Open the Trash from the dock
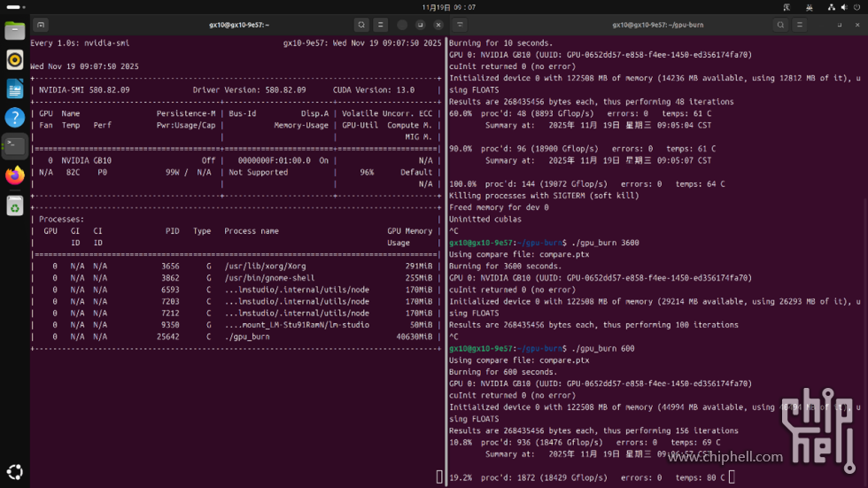The image size is (868, 488). tap(14, 205)
